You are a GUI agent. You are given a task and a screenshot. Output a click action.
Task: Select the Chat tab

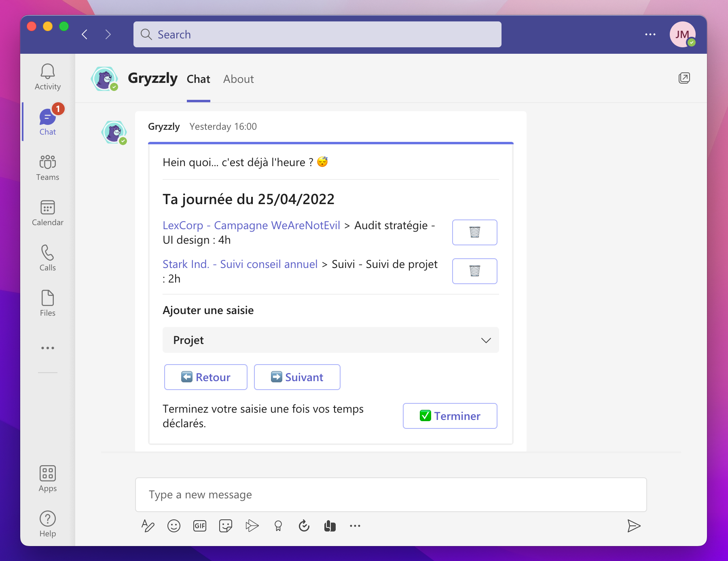click(198, 79)
